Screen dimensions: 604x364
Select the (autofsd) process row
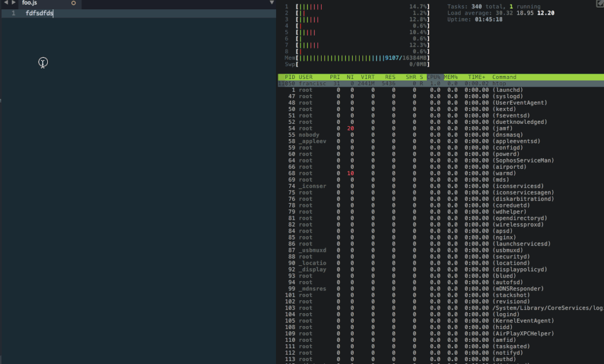[x=441, y=282]
